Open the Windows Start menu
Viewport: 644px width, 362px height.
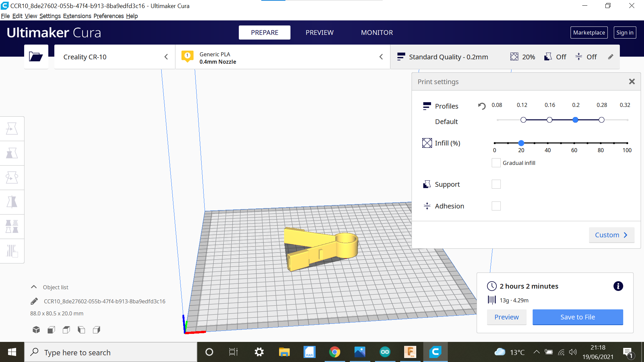[12, 352]
